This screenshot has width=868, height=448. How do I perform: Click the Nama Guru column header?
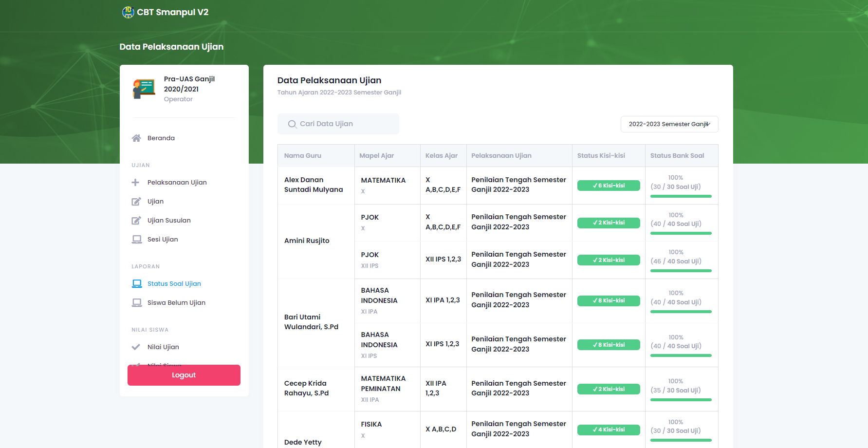click(x=303, y=156)
